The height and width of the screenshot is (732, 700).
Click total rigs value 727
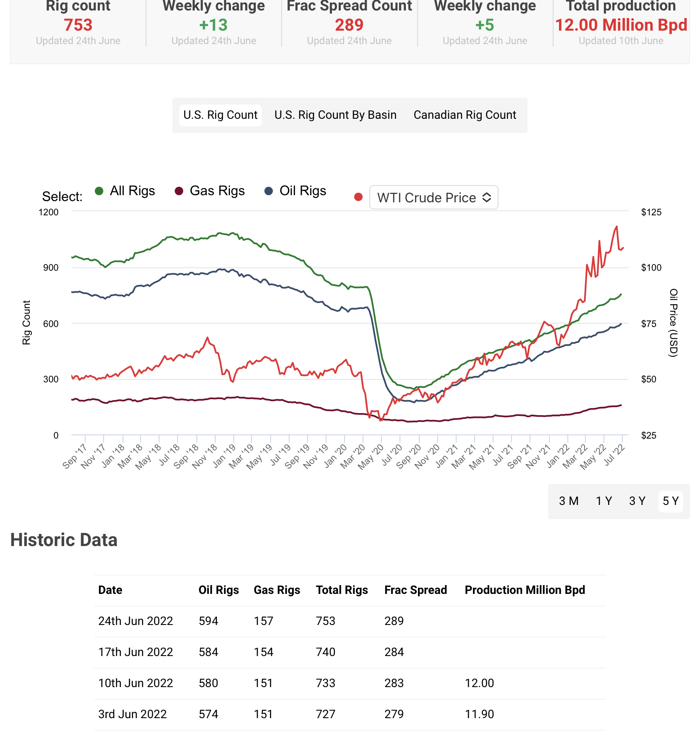326,714
